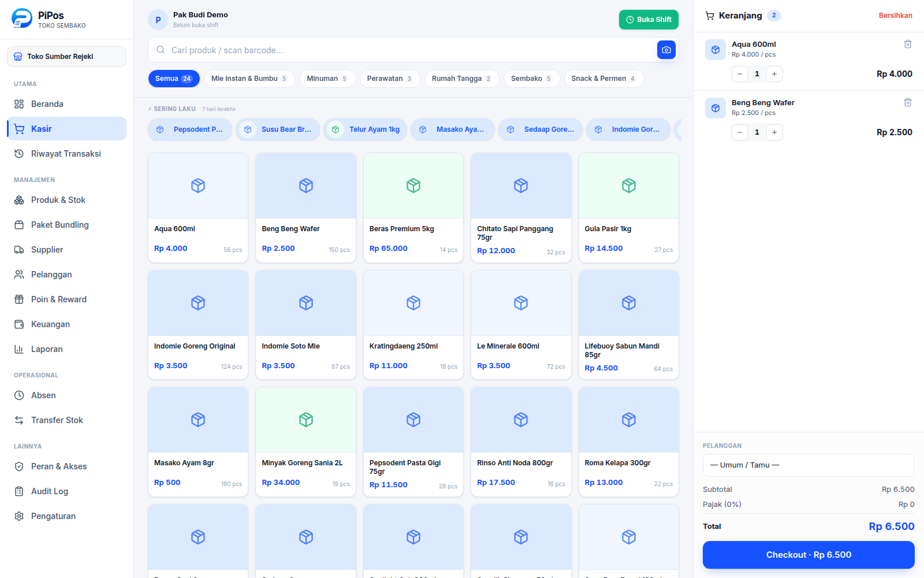Select the Kasir sidebar item
This screenshot has height=578, width=924.
(66, 129)
